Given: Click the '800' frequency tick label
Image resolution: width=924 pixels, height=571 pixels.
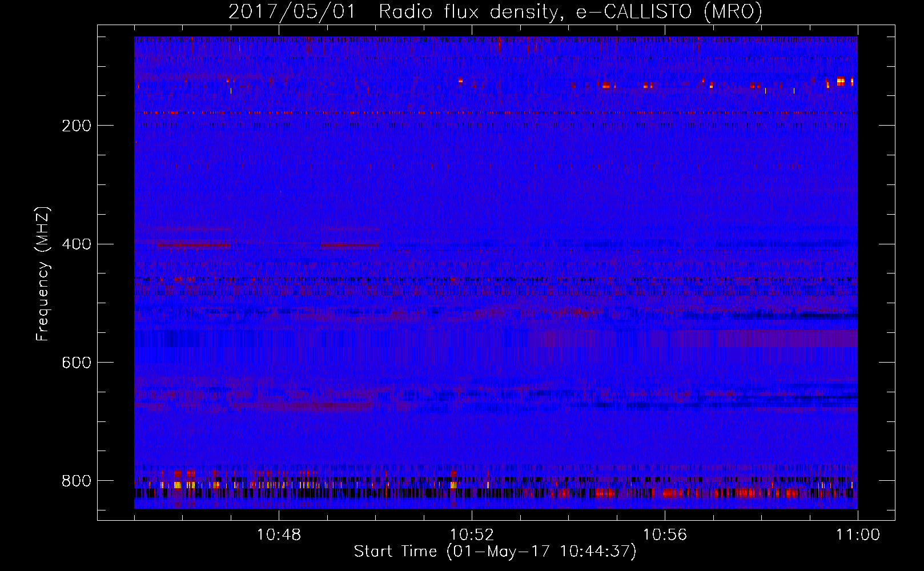Looking at the screenshot, I should tap(77, 481).
